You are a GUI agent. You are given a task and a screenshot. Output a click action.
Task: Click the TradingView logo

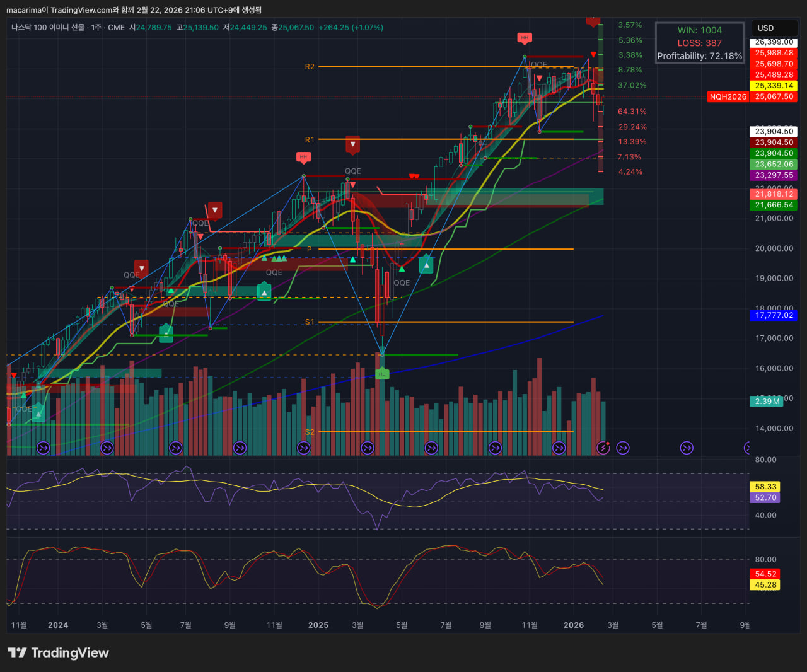[58, 652]
